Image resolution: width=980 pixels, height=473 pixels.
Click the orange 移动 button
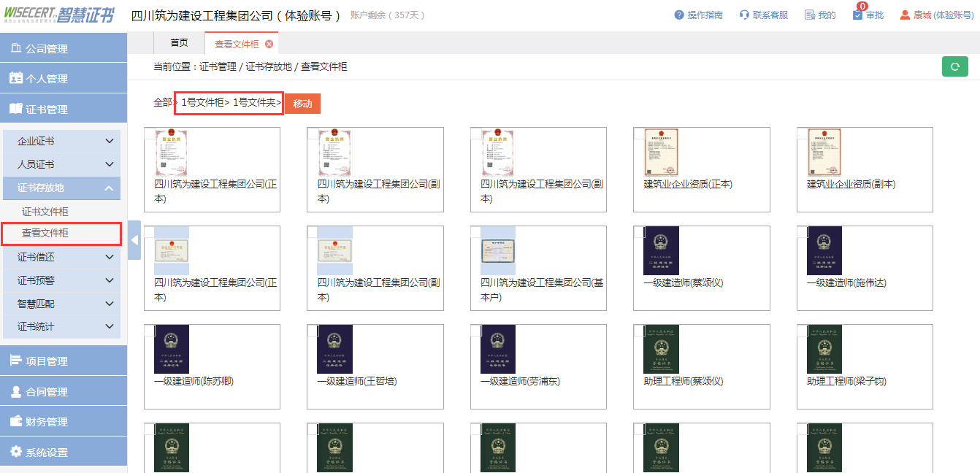302,104
